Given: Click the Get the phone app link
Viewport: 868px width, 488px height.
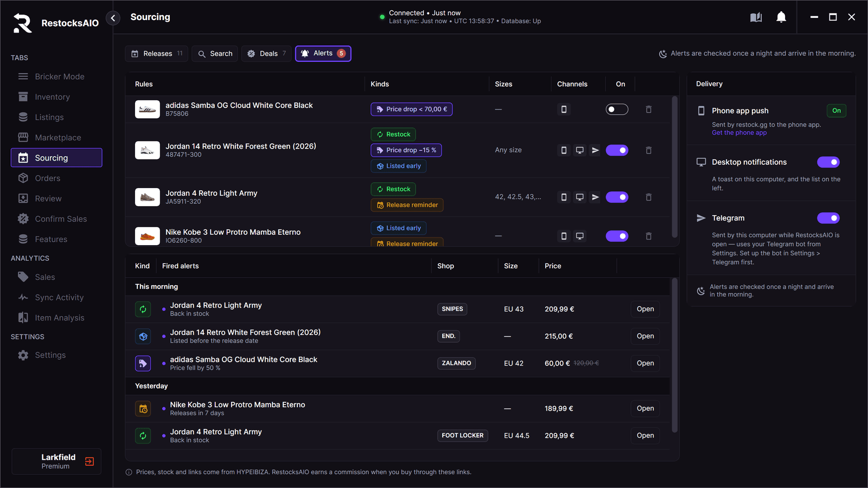Looking at the screenshot, I should 739,133.
